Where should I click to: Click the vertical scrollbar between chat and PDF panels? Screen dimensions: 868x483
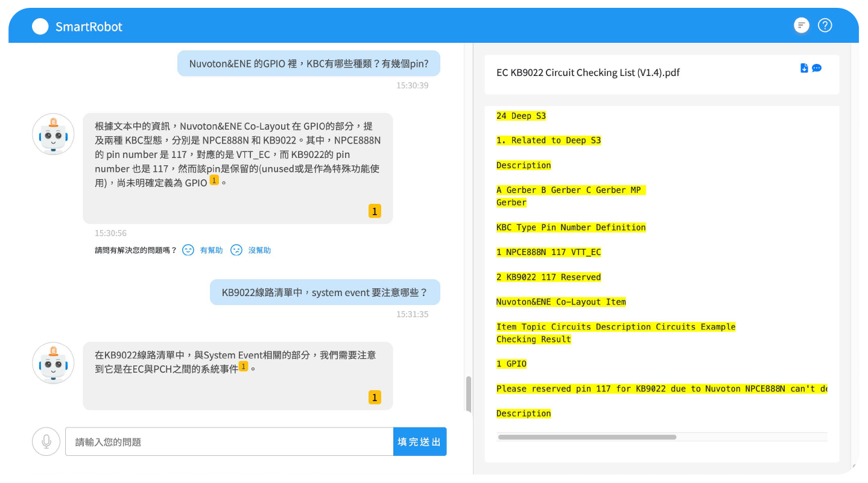468,393
